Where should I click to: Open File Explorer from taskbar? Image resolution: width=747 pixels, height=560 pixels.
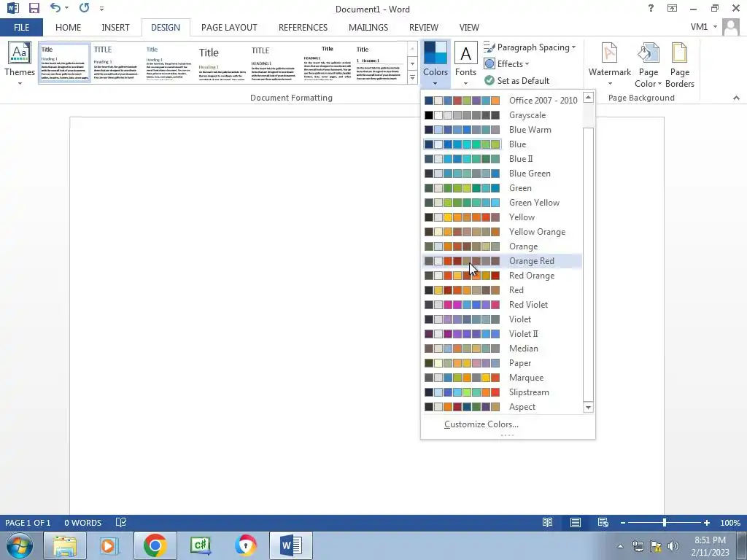pos(65,545)
